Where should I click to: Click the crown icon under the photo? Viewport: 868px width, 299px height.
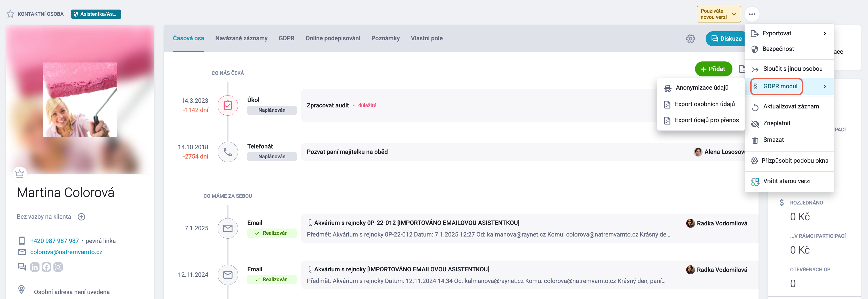click(x=20, y=174)
